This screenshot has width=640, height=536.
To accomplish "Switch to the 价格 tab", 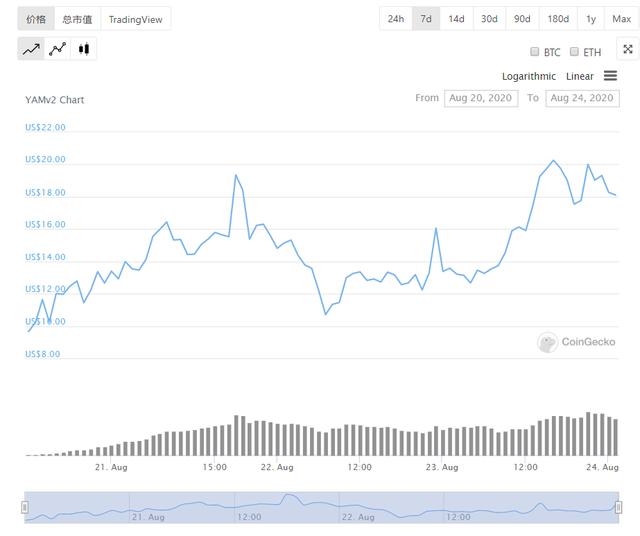I will pyautogui.click(x=36, y=19).
